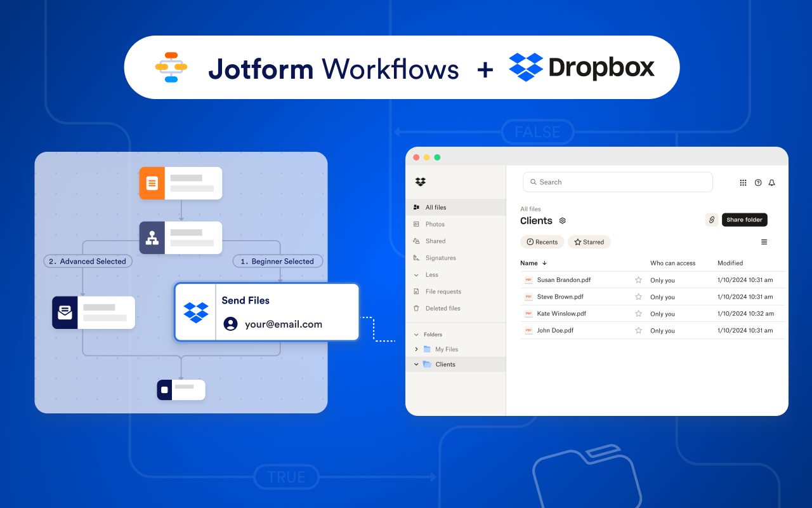
Task: Click the Dropbox logo in the sidebar
Action: (x=421, y=182)
